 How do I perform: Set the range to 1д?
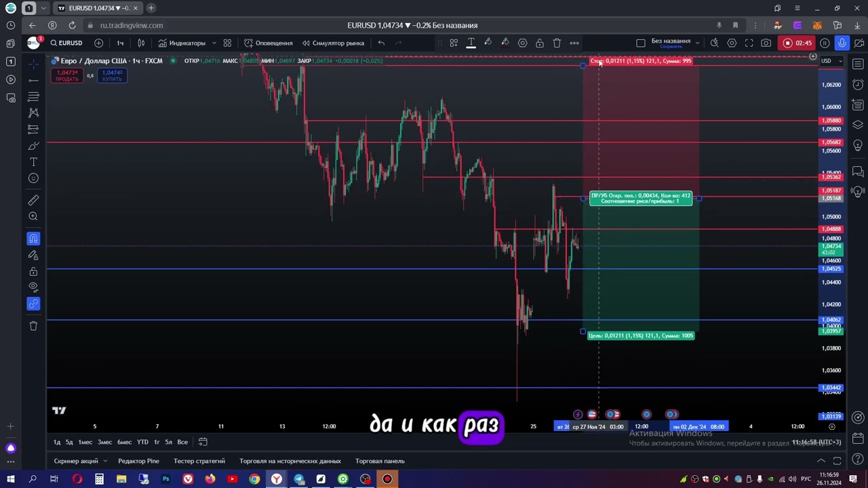(x=58, y=442)
